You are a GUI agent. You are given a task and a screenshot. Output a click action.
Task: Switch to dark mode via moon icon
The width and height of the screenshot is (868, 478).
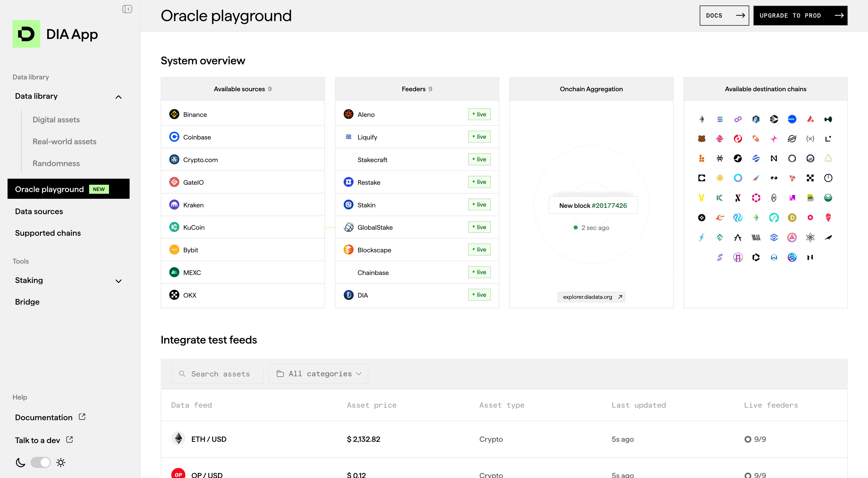20,462
